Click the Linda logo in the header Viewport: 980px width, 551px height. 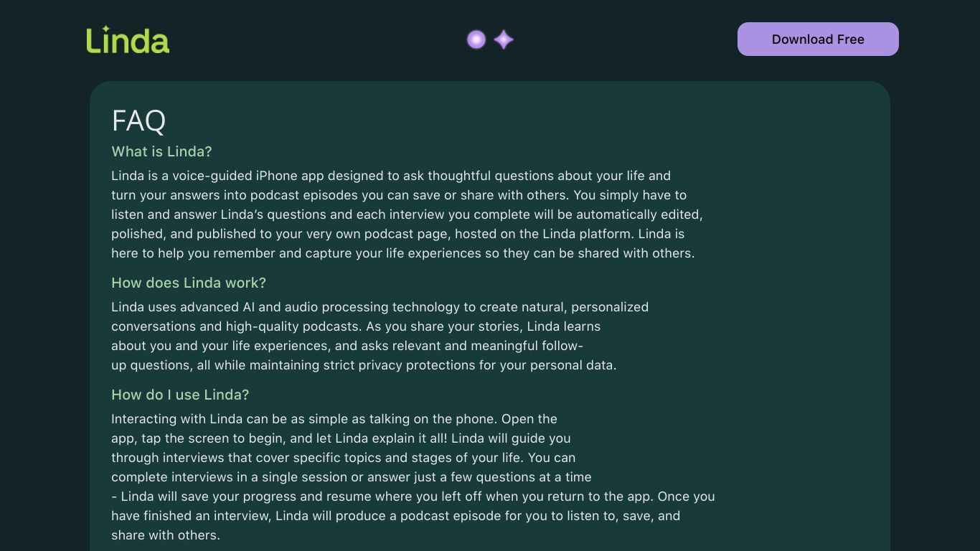(x=128, y=39)
